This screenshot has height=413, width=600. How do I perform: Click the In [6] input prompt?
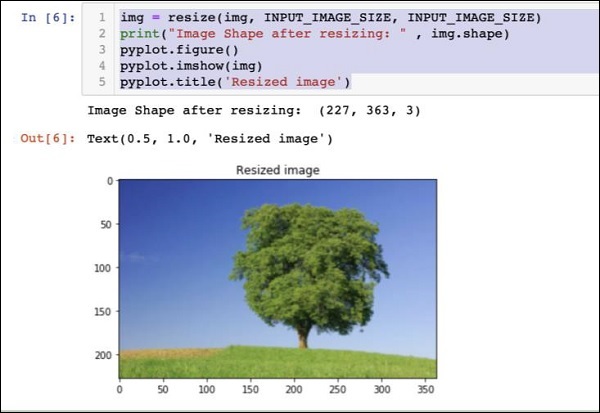click(48, 18)
